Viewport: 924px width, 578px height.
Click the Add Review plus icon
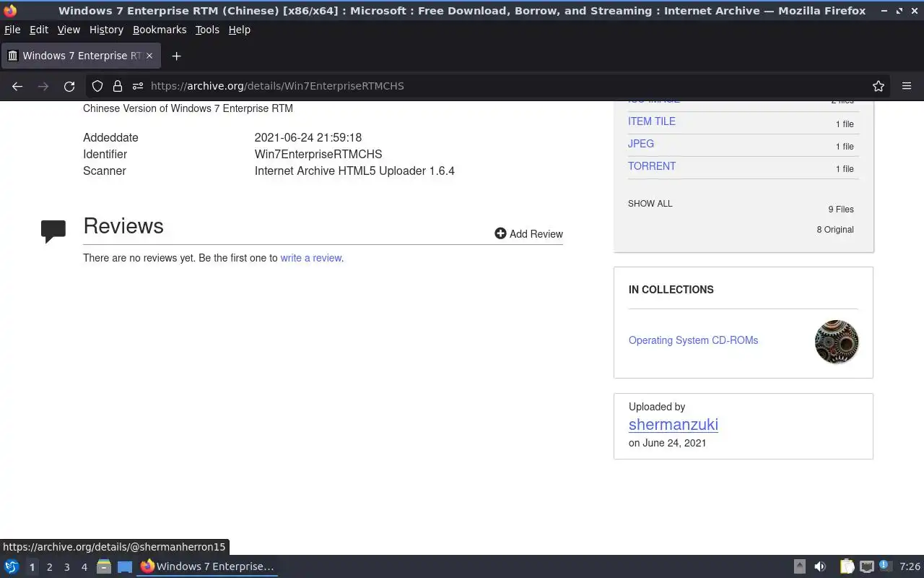click(500, 233)
